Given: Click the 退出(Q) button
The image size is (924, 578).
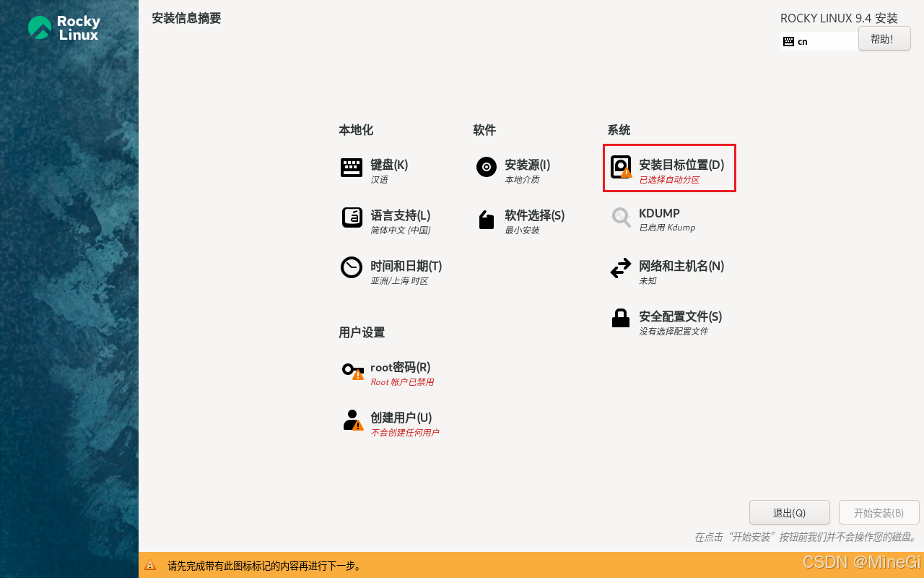Looking at the screenshot, I should tap(789, 512).
